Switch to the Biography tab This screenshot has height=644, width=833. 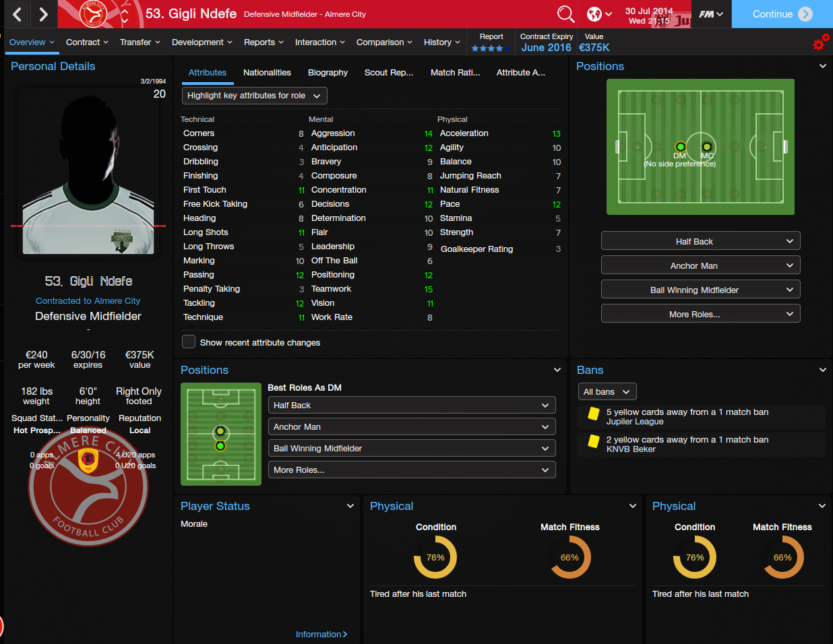[328, 73]
